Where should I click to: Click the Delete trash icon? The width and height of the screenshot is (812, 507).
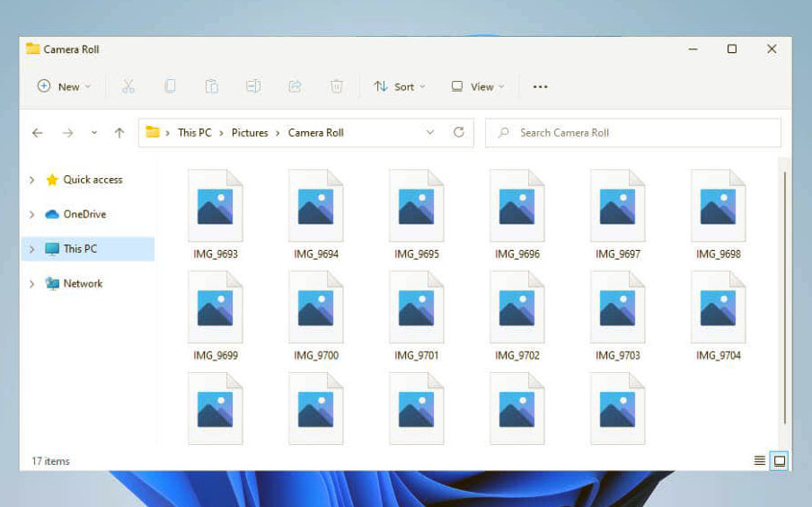coord(337,86)
